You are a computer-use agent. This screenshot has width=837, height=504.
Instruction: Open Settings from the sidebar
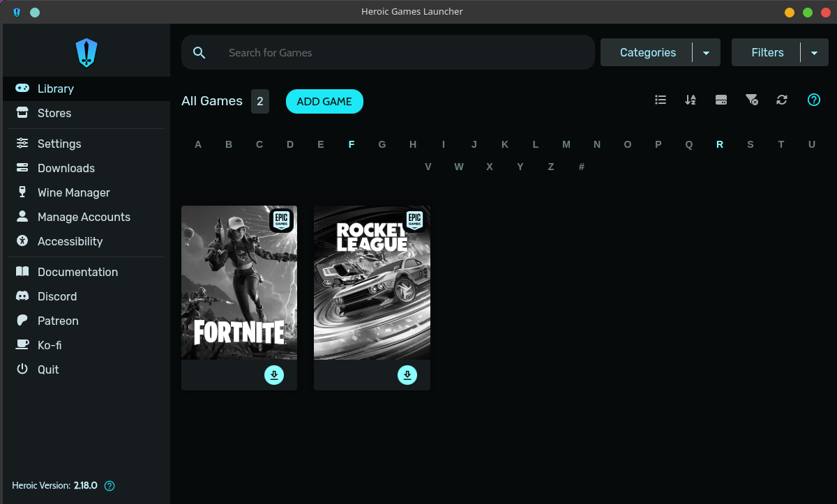86,144
